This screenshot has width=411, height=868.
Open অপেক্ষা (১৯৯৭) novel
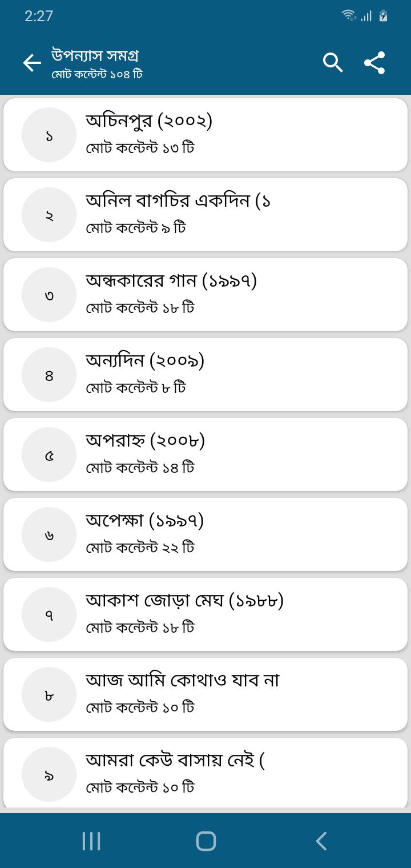pyautogui.click(x=228, y=535)
